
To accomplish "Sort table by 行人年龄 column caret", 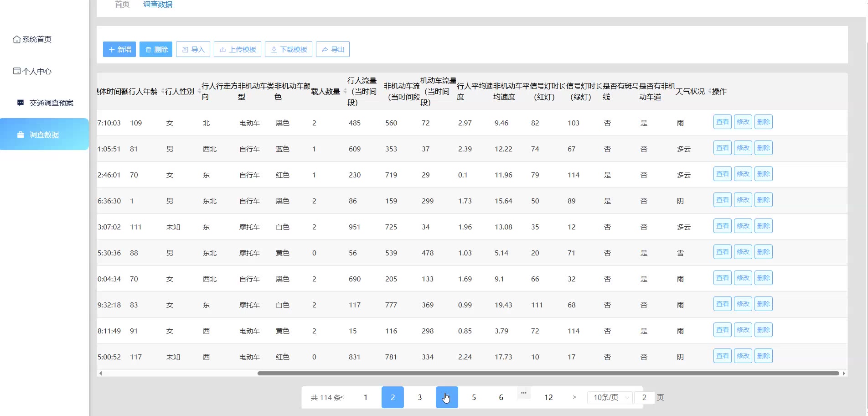I will point(162,91).
